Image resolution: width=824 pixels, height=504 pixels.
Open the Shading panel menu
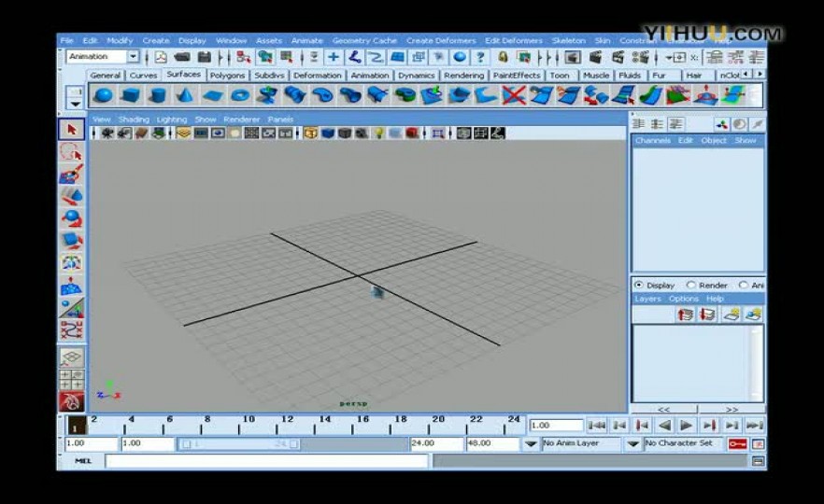click(134, 119)
